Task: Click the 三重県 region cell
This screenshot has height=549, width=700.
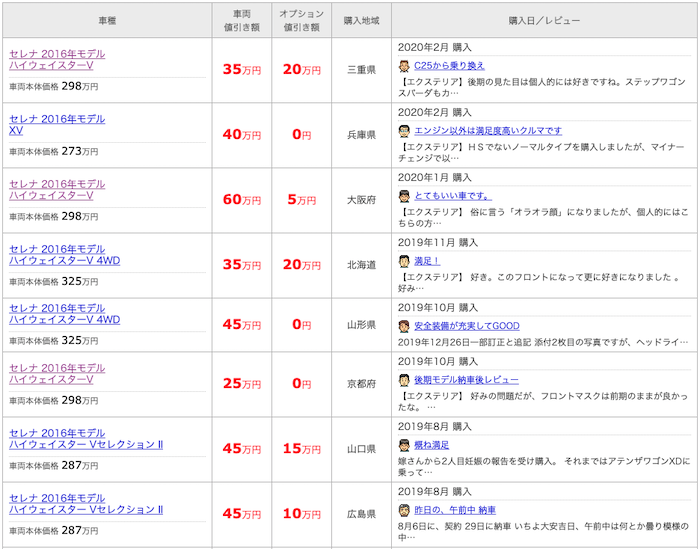Action: click(x=362, y=70)
